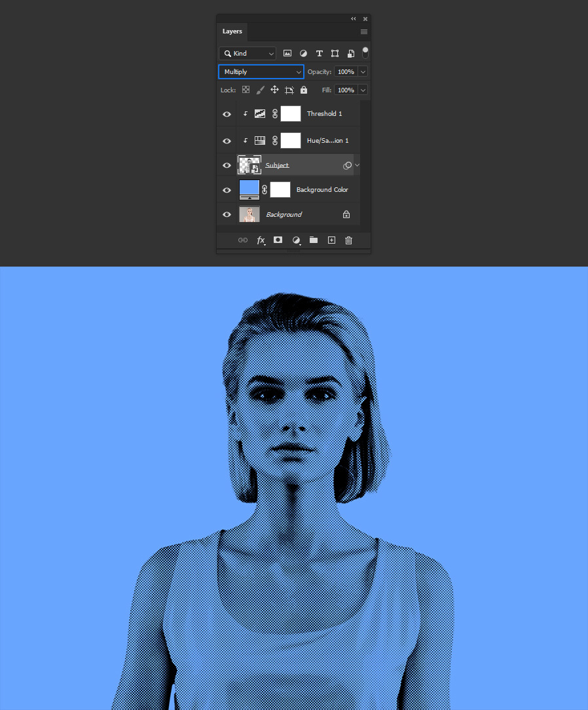Click the Hue/Saturation clipping arrow indicator
This screenshot has height=710, width=588.
coord(246,140)
